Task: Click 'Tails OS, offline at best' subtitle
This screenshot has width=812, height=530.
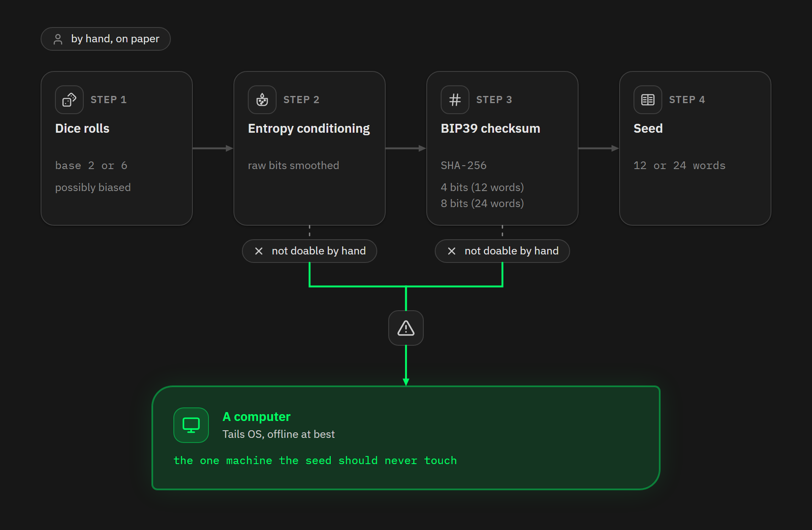Action: click(279, 434)
